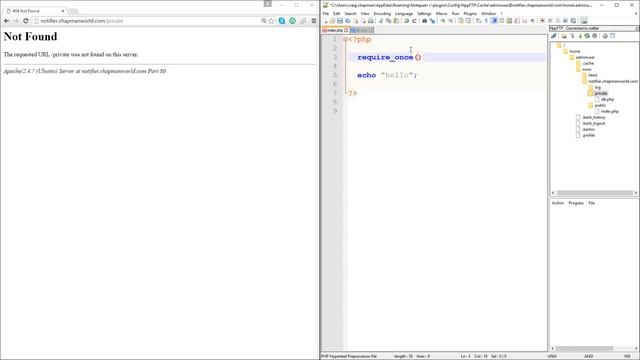Click the FTP tree horizontal scrollbar
The image size is (640, 360).
pos(594,193)
